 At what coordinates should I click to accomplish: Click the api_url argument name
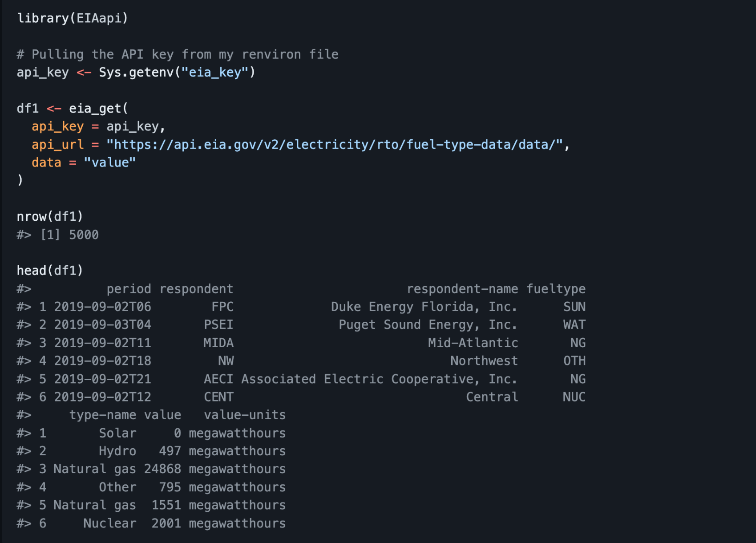coord(57,145)
